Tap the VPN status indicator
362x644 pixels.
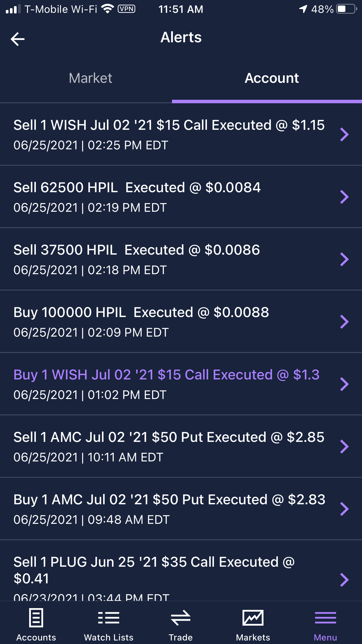click(x=126, y=9)
